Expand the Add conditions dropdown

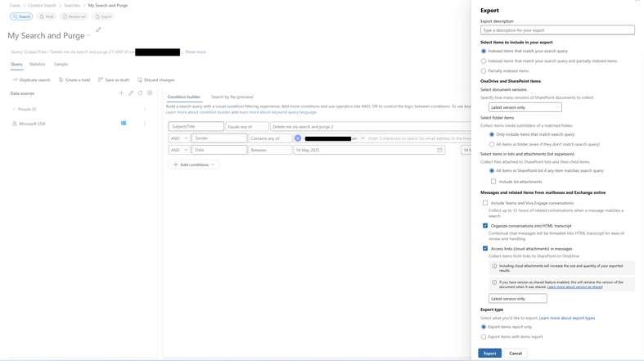(193, 165)
